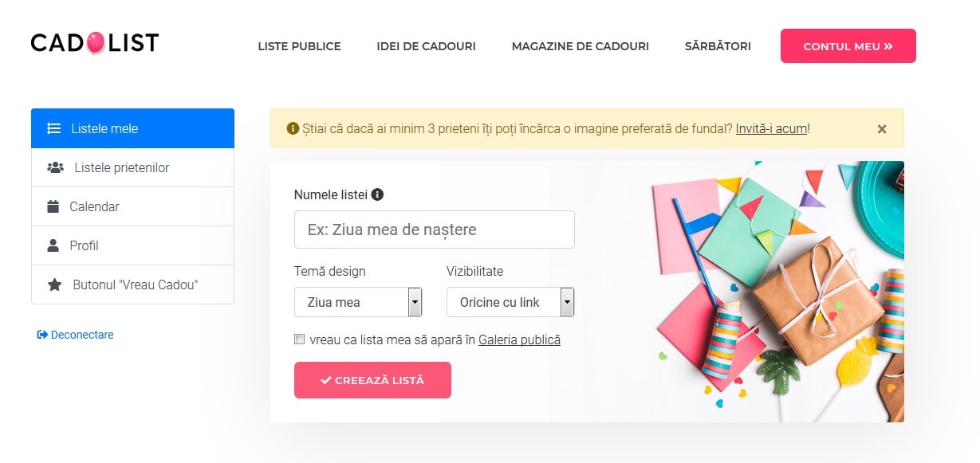Click the info icon beside Numele listei

[x=377, y=194]
